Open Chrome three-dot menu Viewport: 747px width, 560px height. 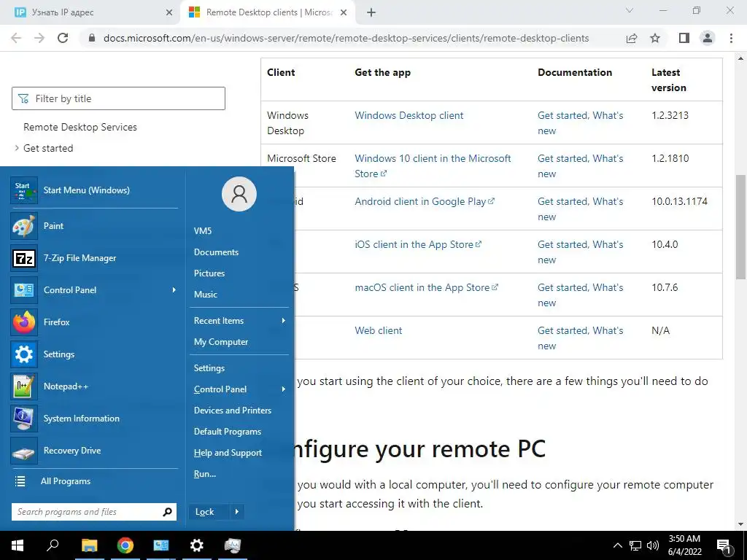[x=731, y=38]
